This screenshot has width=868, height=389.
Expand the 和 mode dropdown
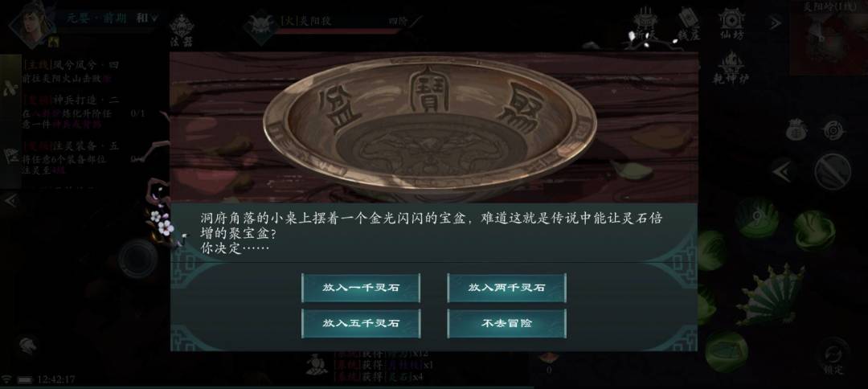(147, 18)
